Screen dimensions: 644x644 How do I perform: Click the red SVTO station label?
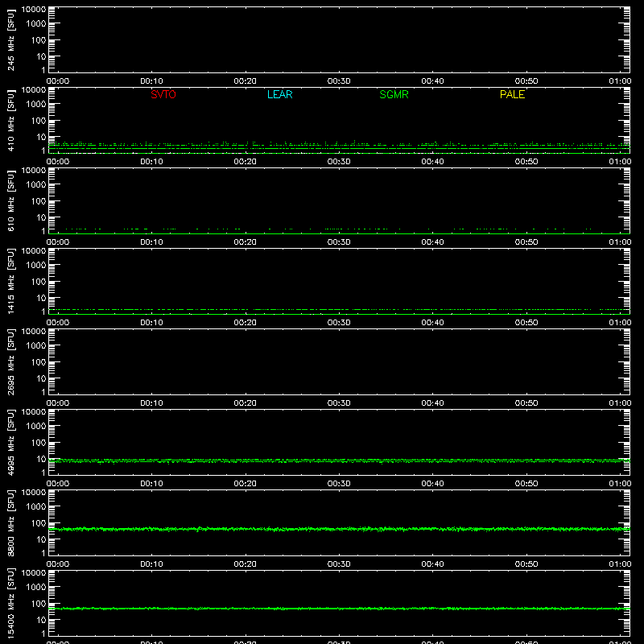coord(163,94)
